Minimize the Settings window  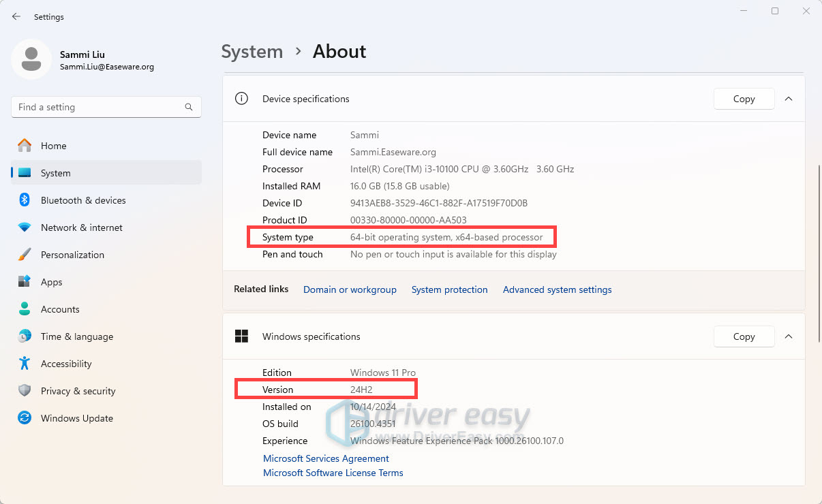click(x=744, y=11)
